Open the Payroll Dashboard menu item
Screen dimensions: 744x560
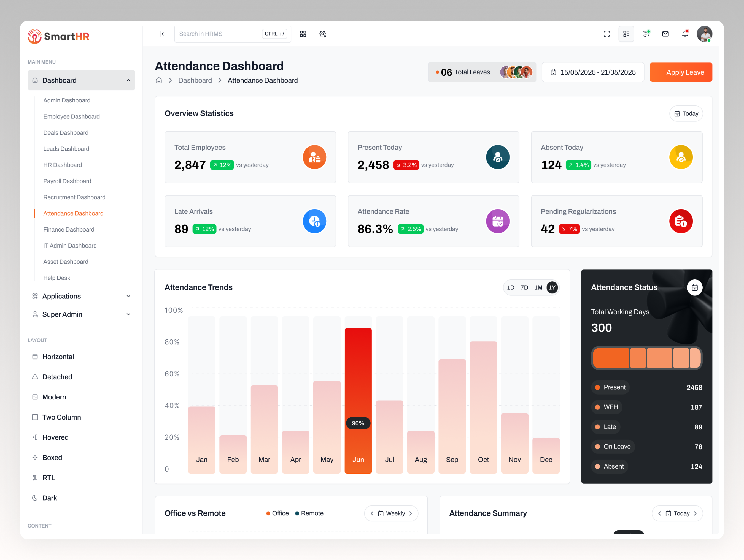tap(67, 181)
